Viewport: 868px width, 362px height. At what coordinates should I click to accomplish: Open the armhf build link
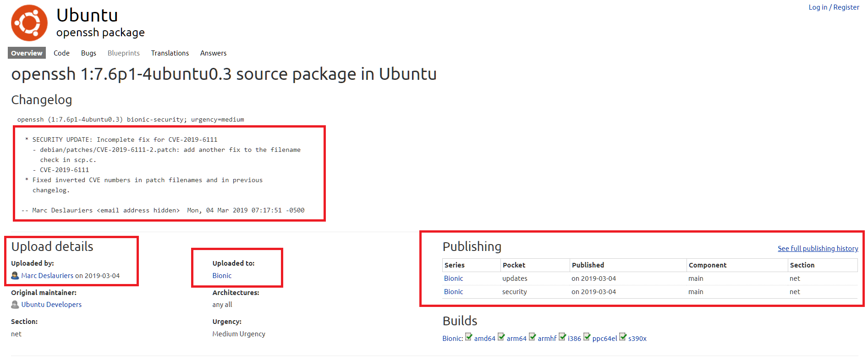click(x=547, y=339)
